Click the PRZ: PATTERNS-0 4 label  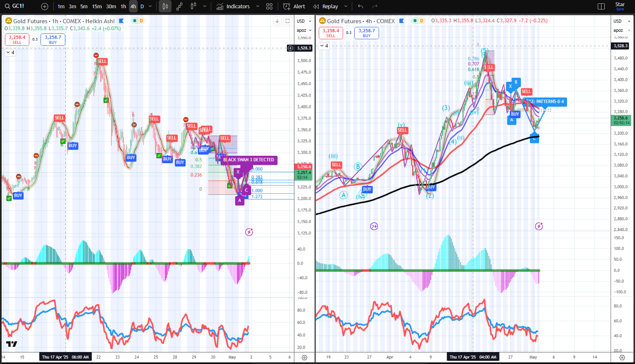545,102
